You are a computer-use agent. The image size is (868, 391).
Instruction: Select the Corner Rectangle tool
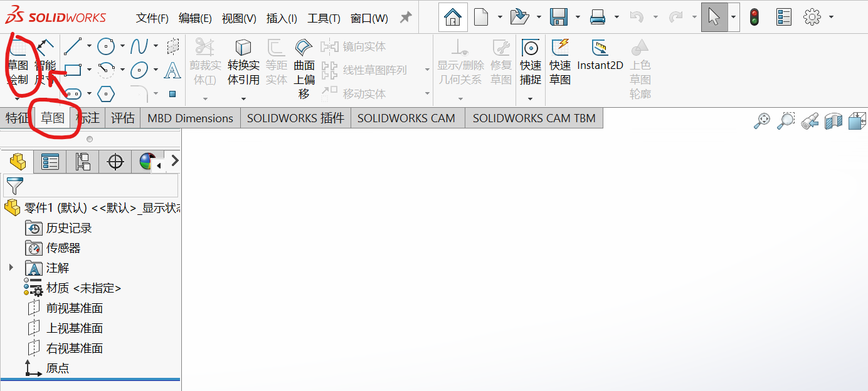coord(73,69)
